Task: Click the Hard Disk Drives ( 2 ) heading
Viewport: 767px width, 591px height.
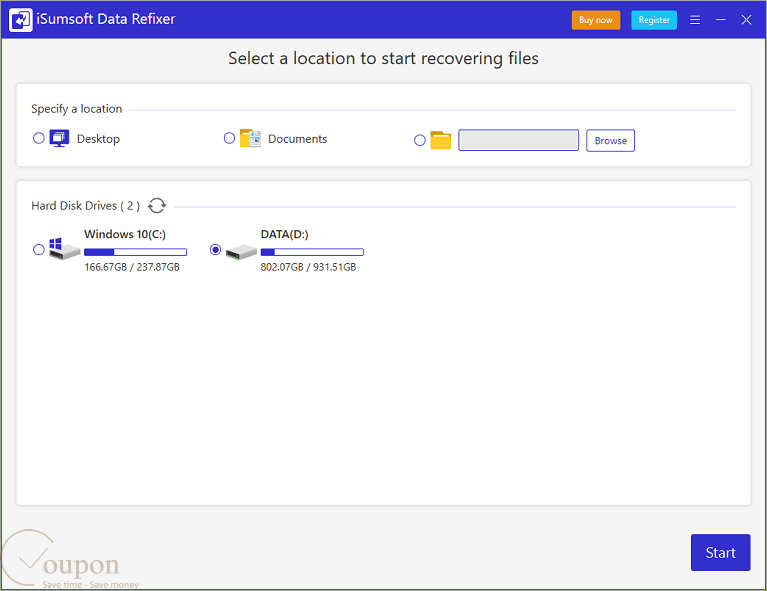Action: [86, 206]
